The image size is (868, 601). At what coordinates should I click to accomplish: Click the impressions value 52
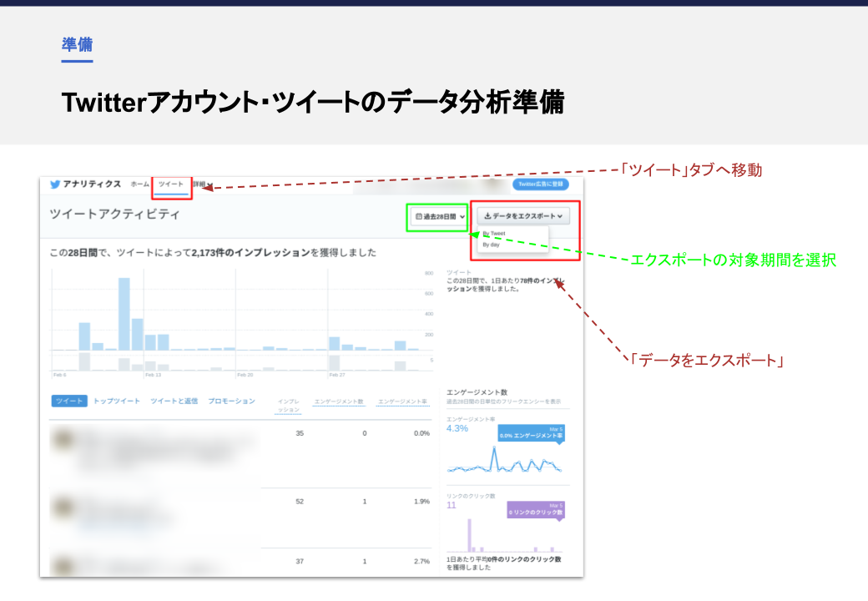(300, 502)
